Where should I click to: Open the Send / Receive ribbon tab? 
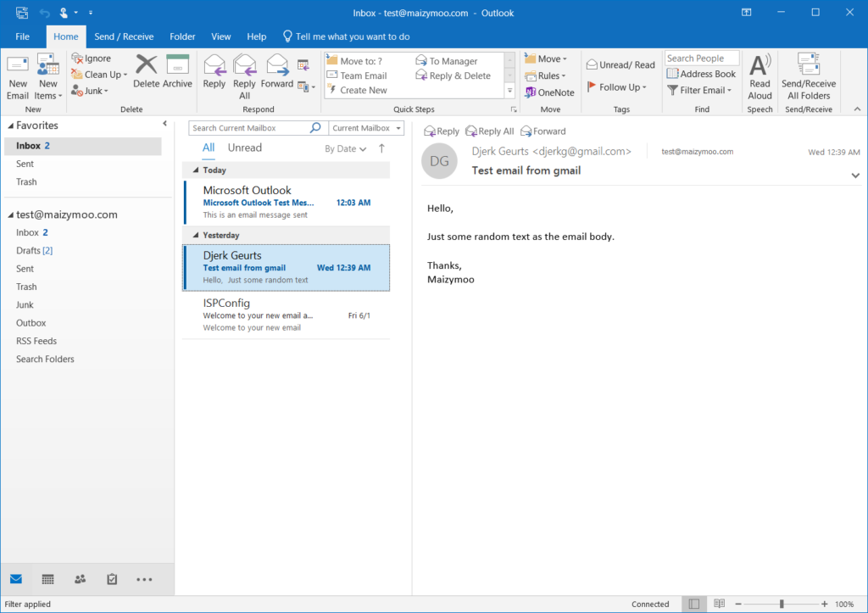point(124,36)
